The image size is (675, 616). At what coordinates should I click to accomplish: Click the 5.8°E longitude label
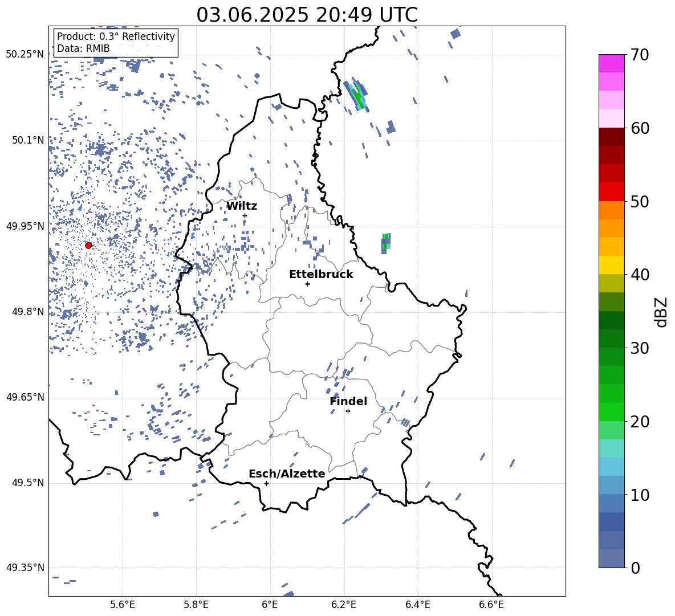(196, 605)
